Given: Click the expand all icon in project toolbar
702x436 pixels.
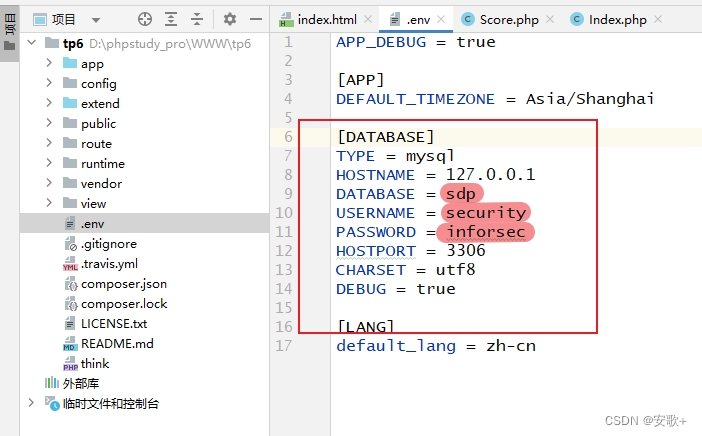Looking at the screenshot, I should pos(171,19).
